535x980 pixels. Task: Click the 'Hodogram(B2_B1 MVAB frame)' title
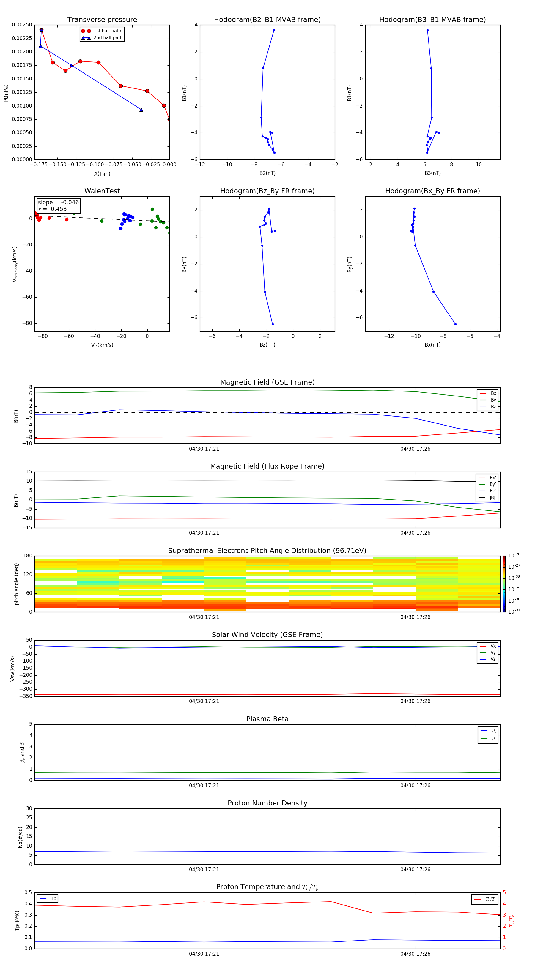click(x=267, y=20)
